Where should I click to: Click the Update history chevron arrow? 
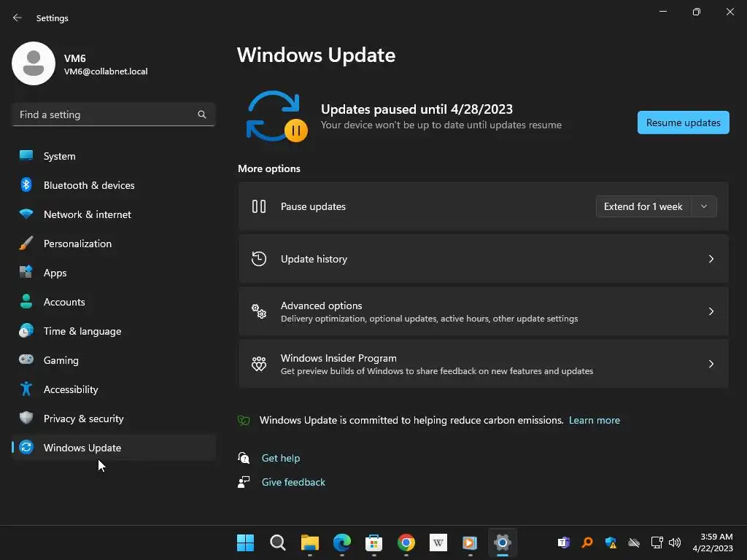click(711, 259)
